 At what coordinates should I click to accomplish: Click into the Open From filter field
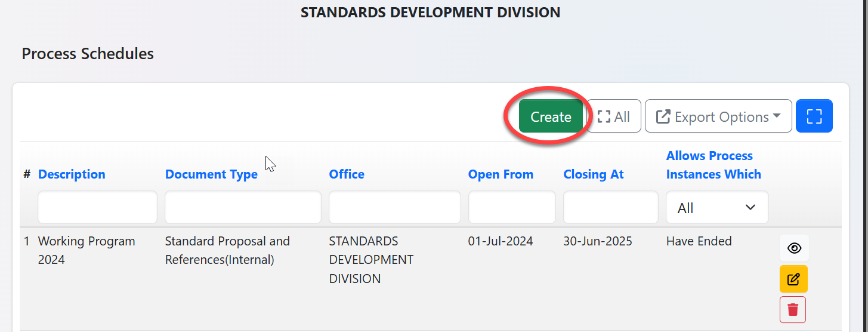pos(512,207)
